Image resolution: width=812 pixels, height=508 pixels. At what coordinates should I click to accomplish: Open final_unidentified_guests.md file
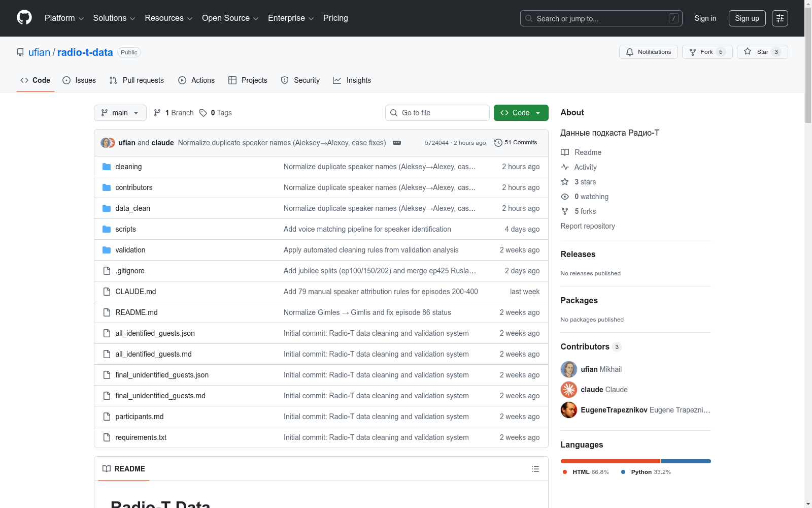160,396
